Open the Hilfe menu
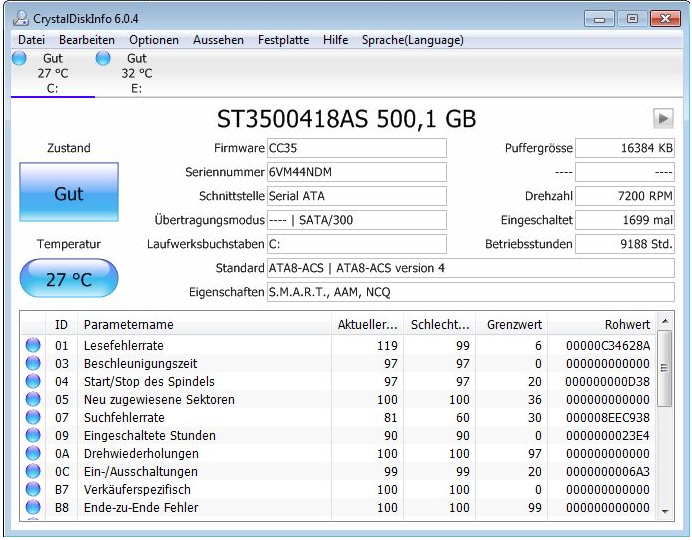The width and height of the screenshot is (692, 540). [335, 40]
